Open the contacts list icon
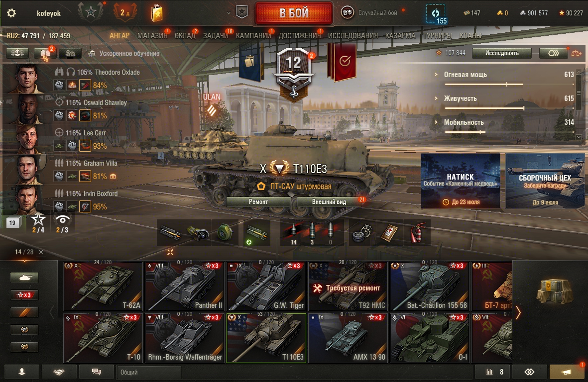The width and height of the screenshot is (588, 382). coord(21,372)
